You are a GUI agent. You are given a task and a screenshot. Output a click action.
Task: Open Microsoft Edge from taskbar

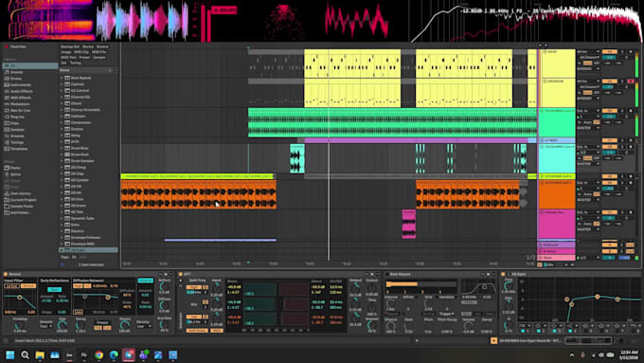pyautogui.click(x=114, y=354)
